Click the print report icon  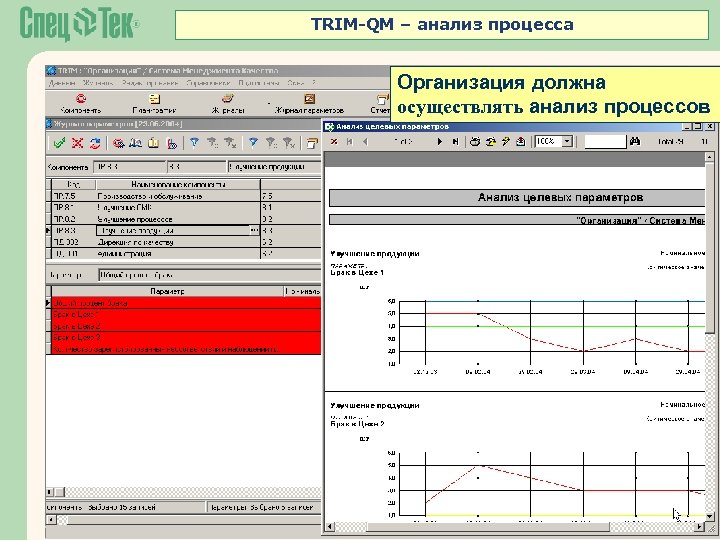click(475, 141)
